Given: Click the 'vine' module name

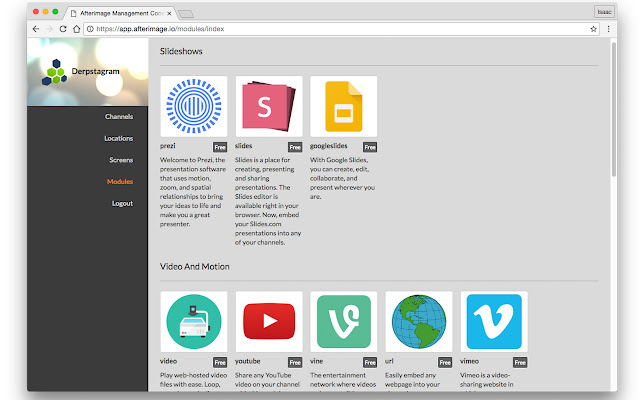Looking at the screenshot, I should point(316,361).
